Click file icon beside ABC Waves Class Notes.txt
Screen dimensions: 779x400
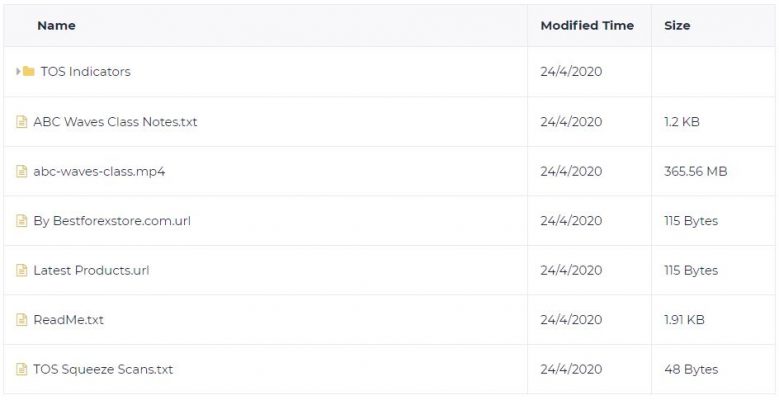21,122
